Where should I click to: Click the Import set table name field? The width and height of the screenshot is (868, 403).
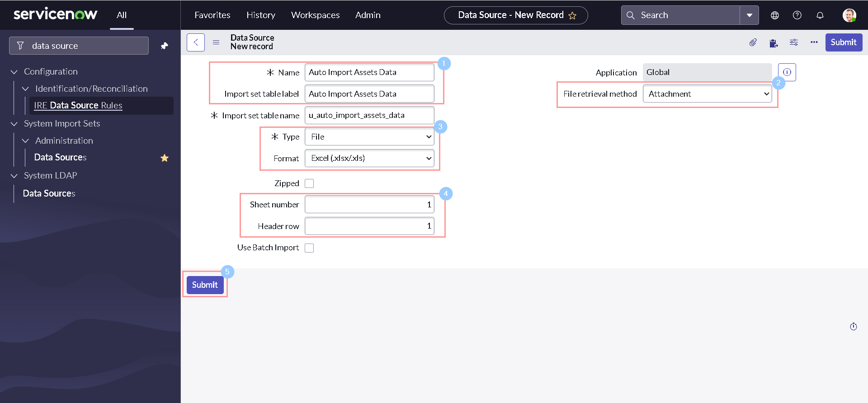[x=369, y=115]
